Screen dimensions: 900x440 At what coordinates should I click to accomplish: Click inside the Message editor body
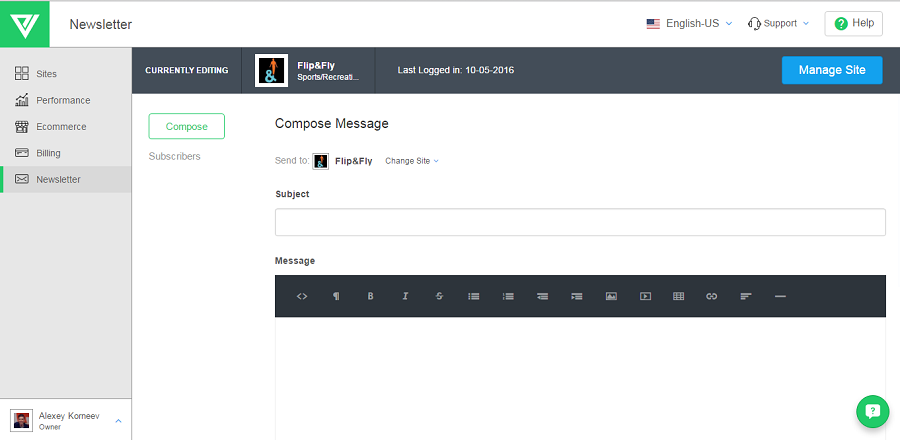tap(580, 379)
